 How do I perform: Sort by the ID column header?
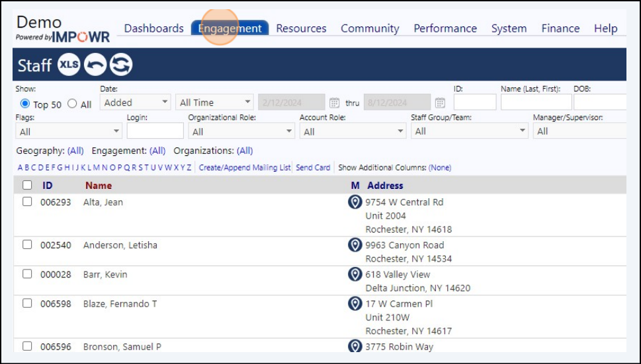48,185
